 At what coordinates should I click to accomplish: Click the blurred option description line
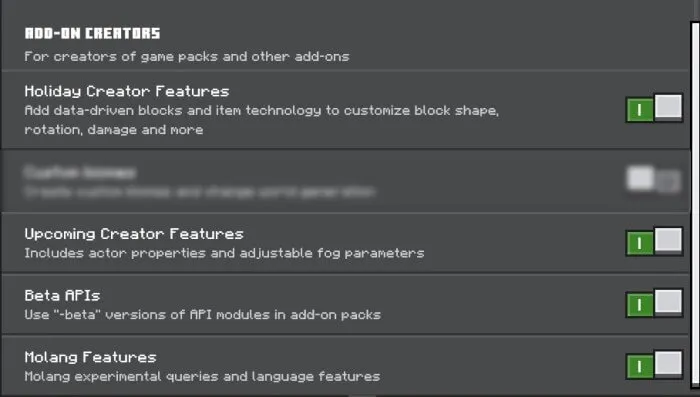(x=200, y=192)
